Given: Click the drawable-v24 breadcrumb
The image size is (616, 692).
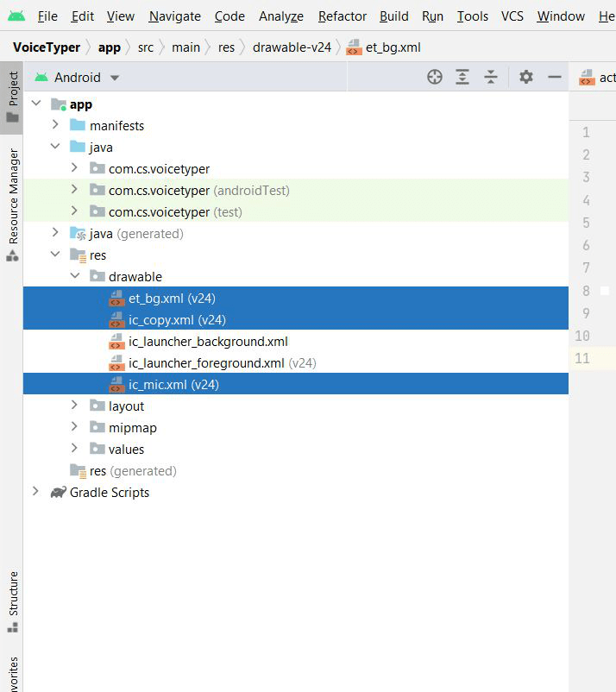Looking at the screenshot, I should point(292,47).
